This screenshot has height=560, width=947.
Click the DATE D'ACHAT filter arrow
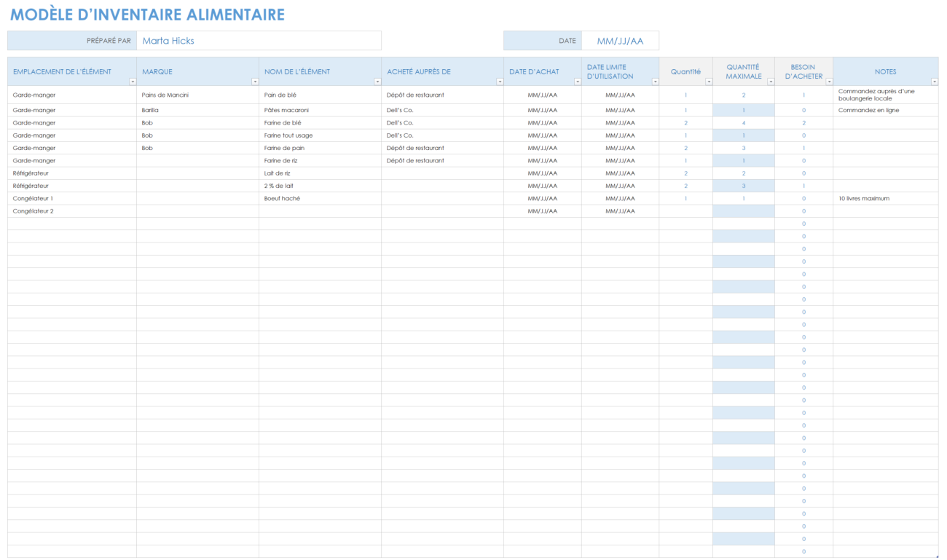[x=577, y=82]
